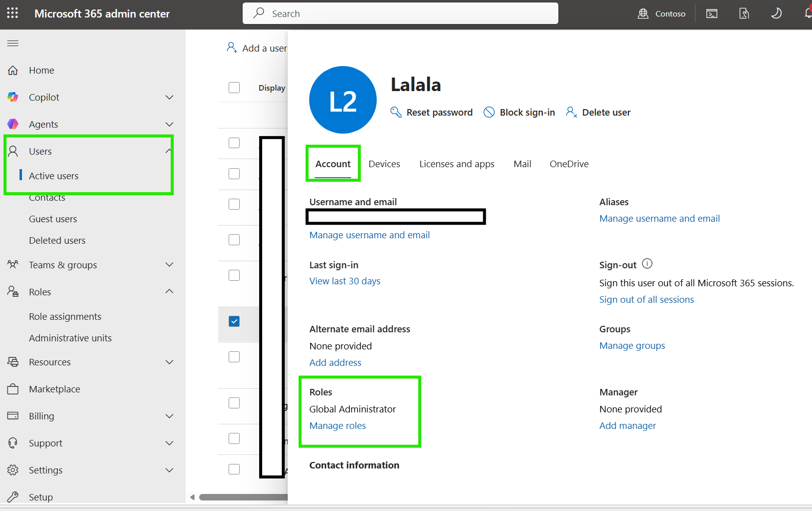Image resolution: width=812 pixels, height=511 pixels.
Task: Collapse the Users section chevron
Action: click(169, 151)
